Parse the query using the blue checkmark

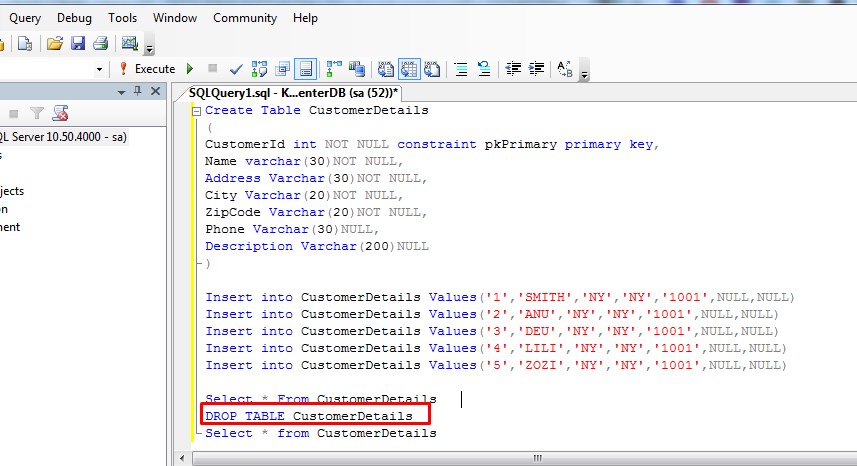pyautogui.click(x=236, y=69)
